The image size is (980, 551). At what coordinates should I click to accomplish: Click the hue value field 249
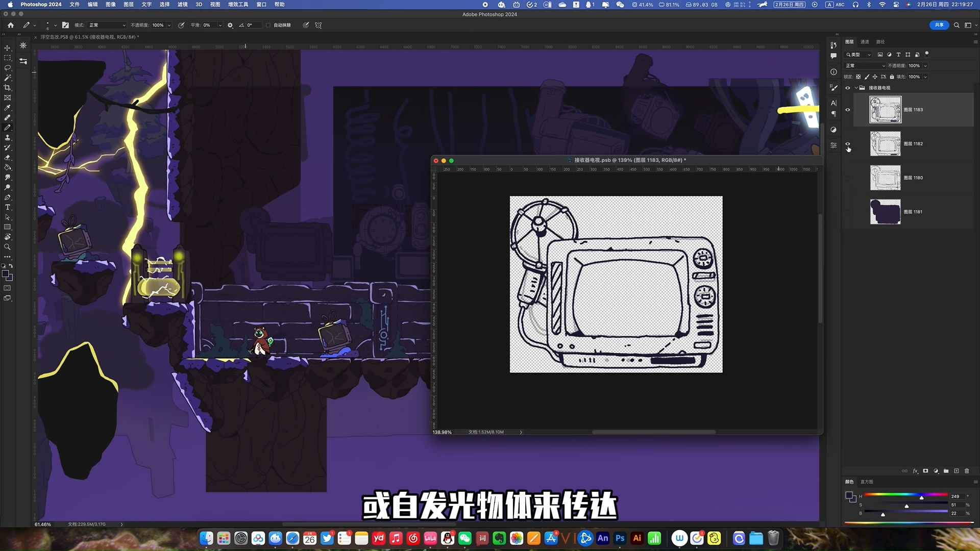[x=957, y=496]
